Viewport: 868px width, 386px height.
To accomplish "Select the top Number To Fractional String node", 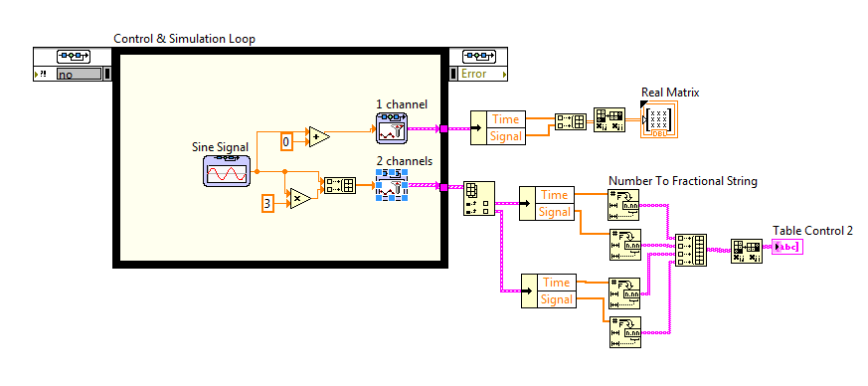I will [625, 205].
